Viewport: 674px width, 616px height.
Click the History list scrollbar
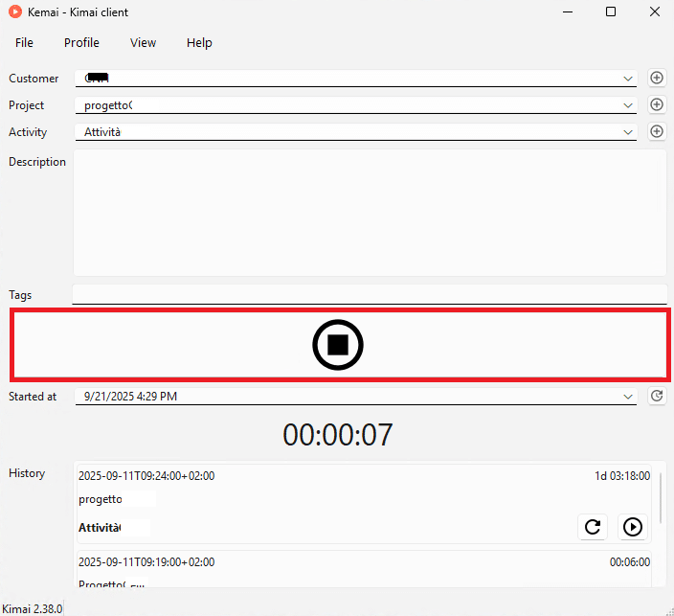[x=661, y=498]
